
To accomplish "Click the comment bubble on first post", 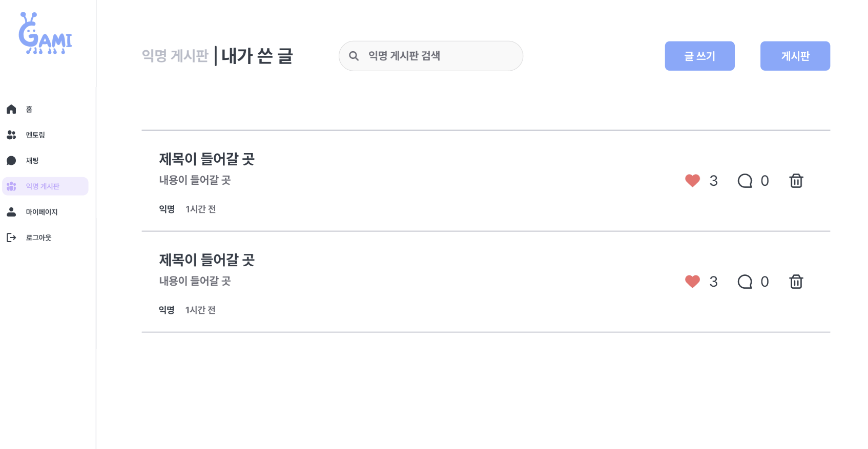I will (x=745, y=181).
